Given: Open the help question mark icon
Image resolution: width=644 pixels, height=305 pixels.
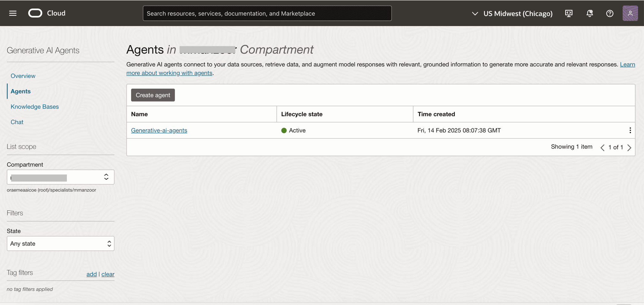Looking at the screenshot, I should tap(610, 13).
